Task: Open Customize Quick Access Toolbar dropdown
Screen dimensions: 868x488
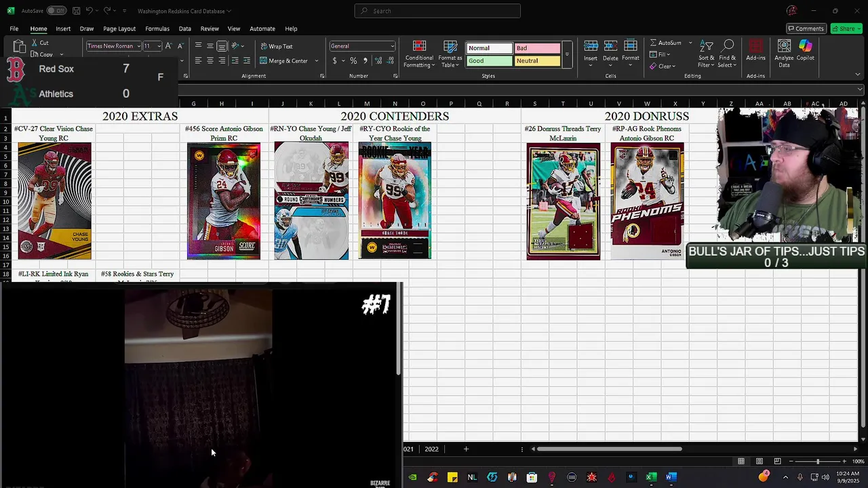Action: (124, 11)
